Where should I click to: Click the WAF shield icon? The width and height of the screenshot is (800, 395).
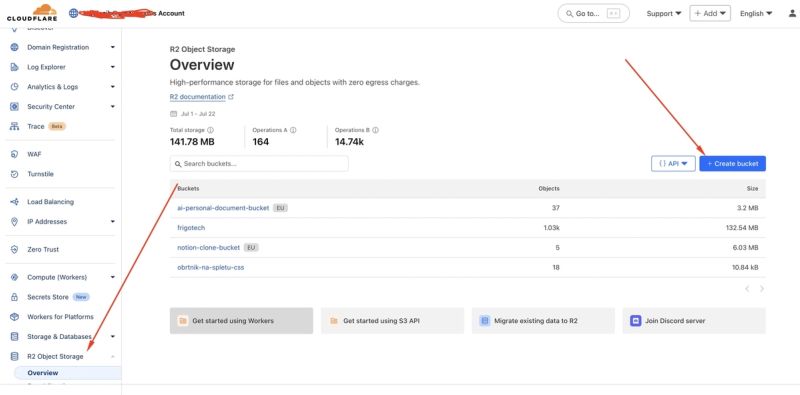[x=14, y=154]
